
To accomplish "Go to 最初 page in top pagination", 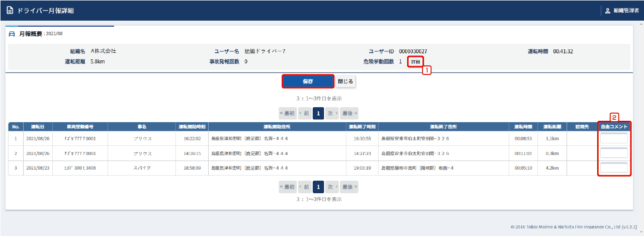I will point(288,113).
